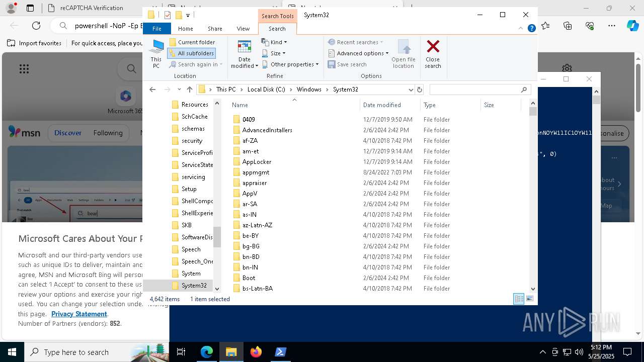Open Date modified filter dropdown
The image size is (644, 362).
245,54
